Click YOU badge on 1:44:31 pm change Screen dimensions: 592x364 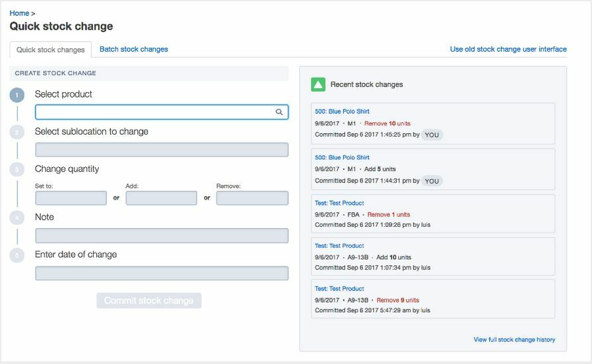pos(432,181)
